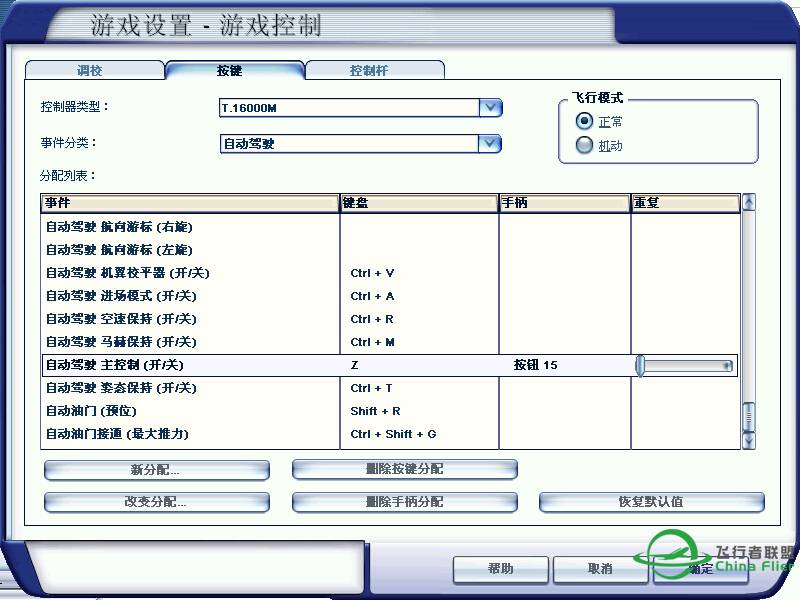The width and height of the screenshot is (800, 600).
Task: Click the scrollbar down arrow of the list
Action: point(748,440)
